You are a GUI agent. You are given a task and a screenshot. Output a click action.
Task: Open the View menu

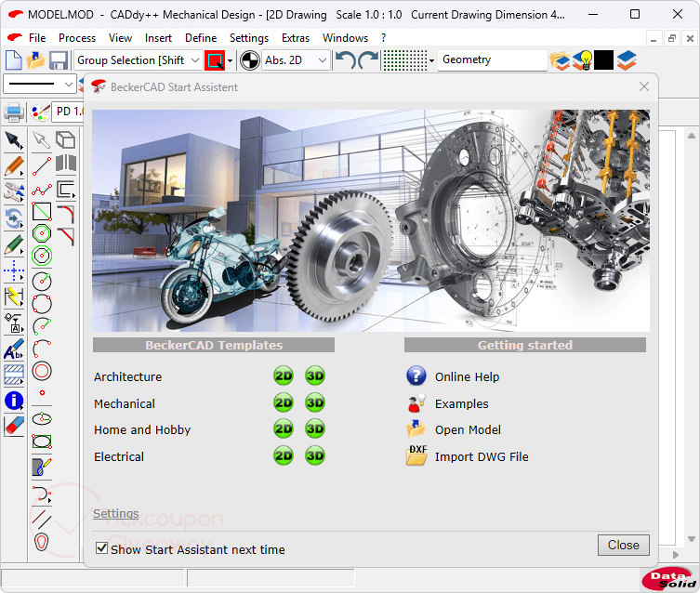coord(120,38)
